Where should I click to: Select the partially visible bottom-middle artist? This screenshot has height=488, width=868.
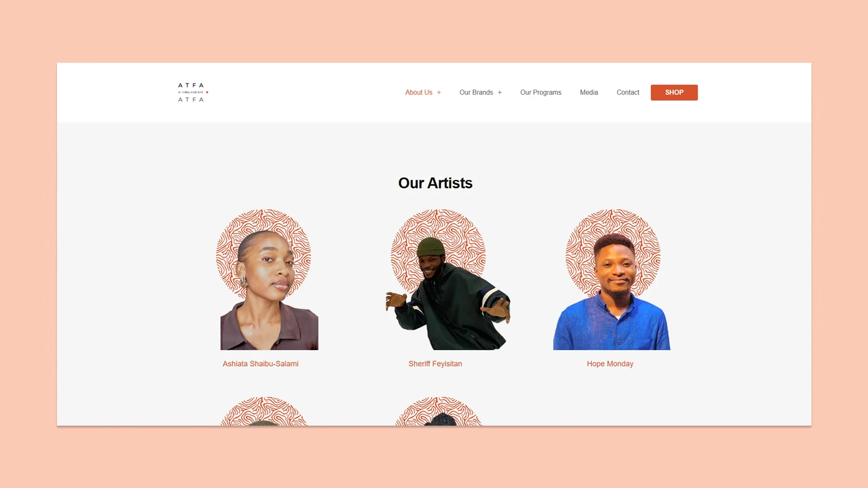(439, 411)
